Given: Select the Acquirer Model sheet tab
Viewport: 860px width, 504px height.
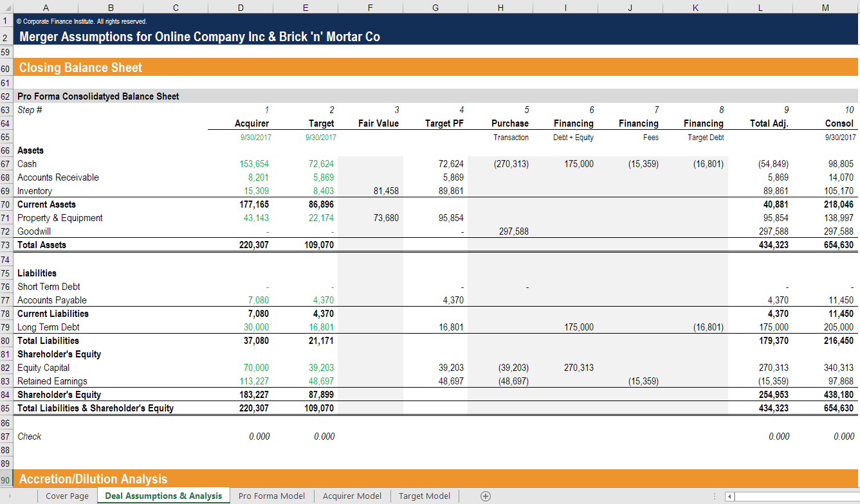Looking at the screenshot, I should tap(352, 496).
